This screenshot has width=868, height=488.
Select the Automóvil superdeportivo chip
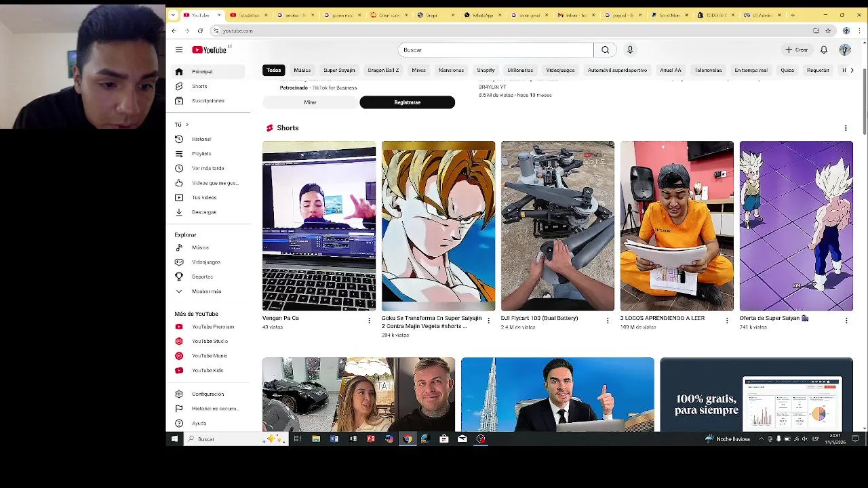tap(617, 70)
